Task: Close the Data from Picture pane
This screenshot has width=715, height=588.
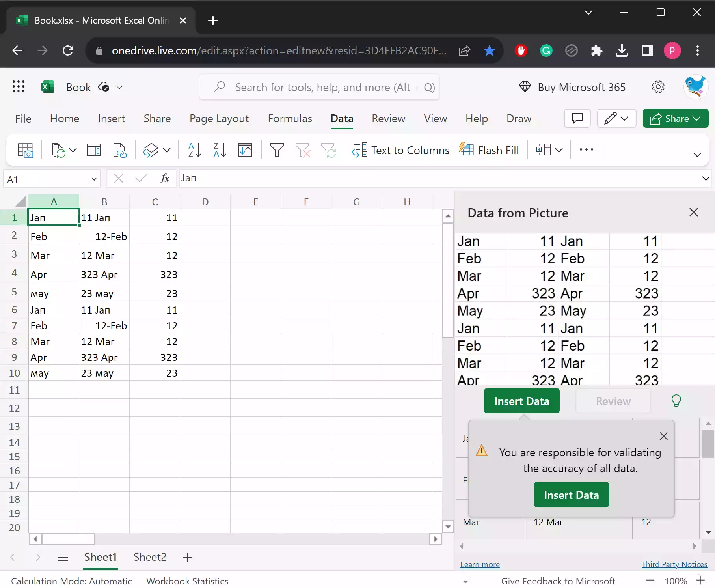Action: 694,212
